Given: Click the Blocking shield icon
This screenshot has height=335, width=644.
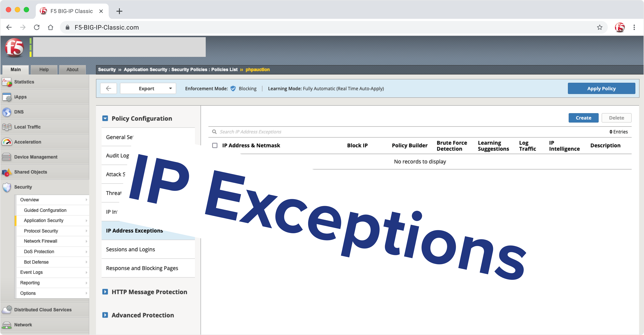Looking at the screenshot, I should pyautogui.click(x=233, y=88).
